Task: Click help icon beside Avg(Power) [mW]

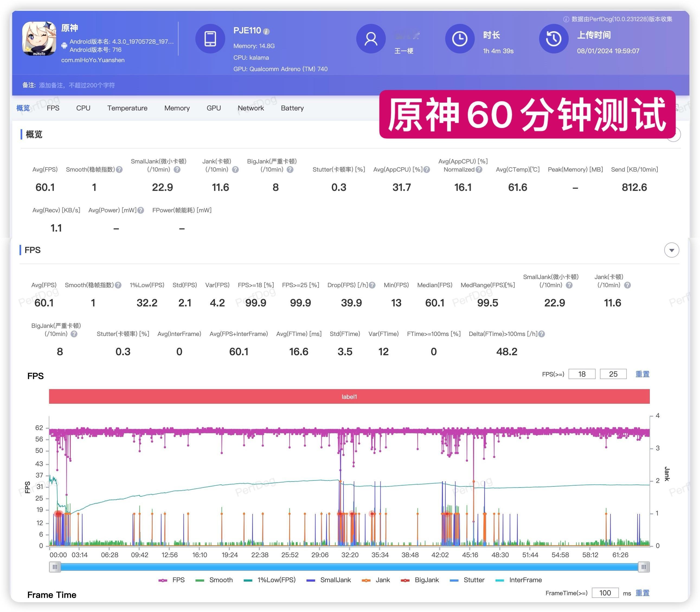Action: 140,210
